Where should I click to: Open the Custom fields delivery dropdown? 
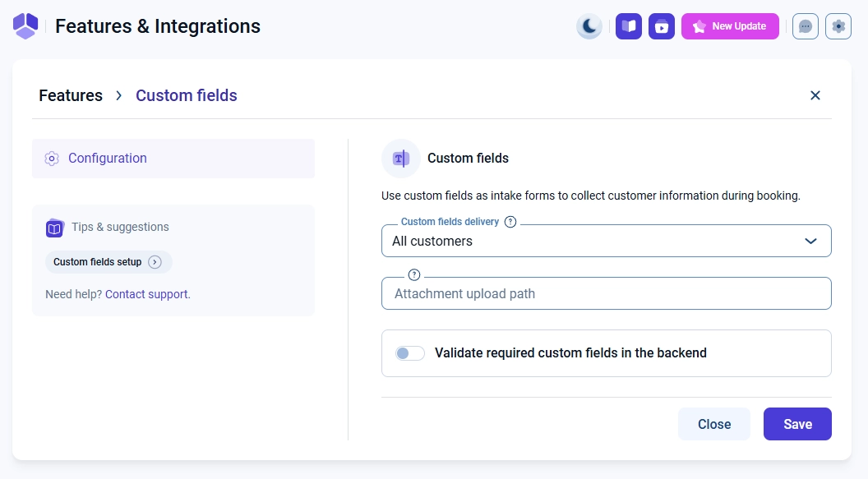pyautogui.click(x=606, y=241)
